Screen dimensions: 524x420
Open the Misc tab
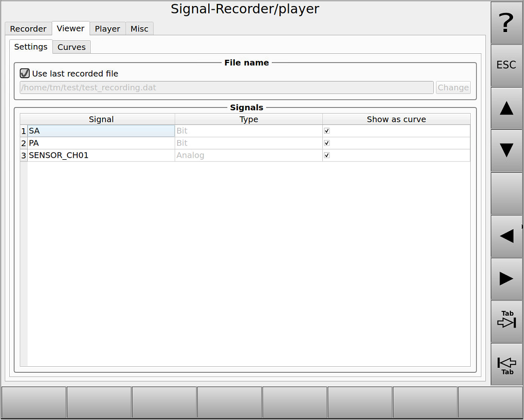pyautogui.click(x=139, y=29)
